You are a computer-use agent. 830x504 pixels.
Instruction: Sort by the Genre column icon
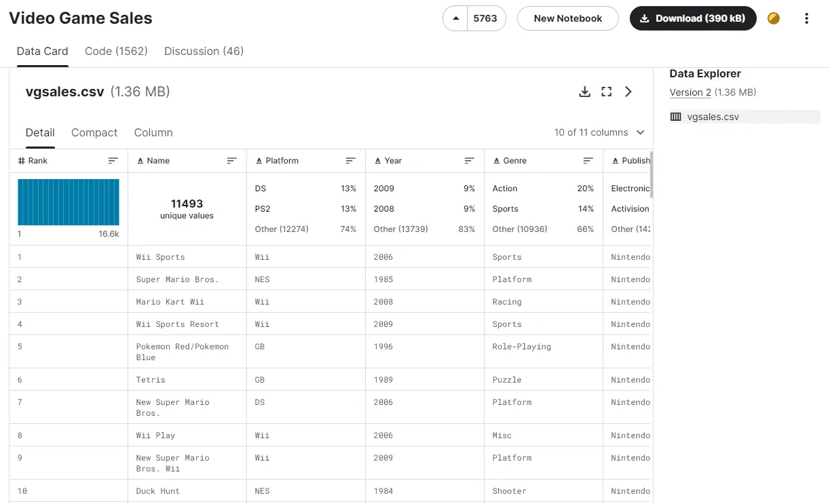click(x=588, y=161)
